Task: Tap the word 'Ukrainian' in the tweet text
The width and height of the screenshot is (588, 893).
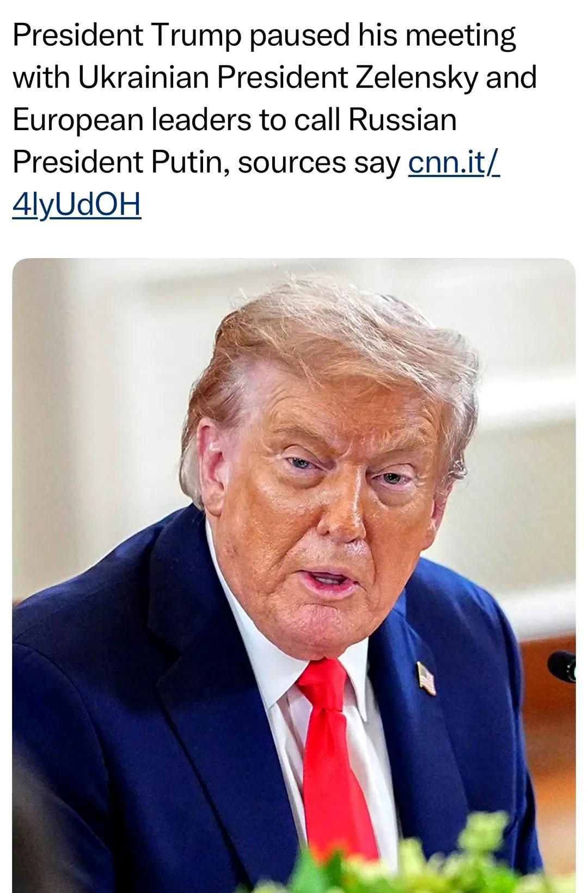Action: [144, 77]
